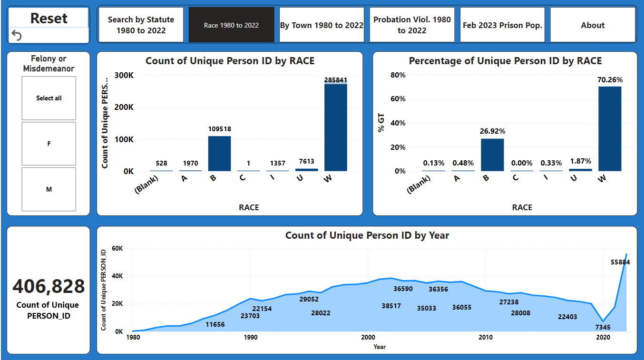Select the Race 1980 to 2022 tab
Screen dimensions: 644x360
(231, 24)
